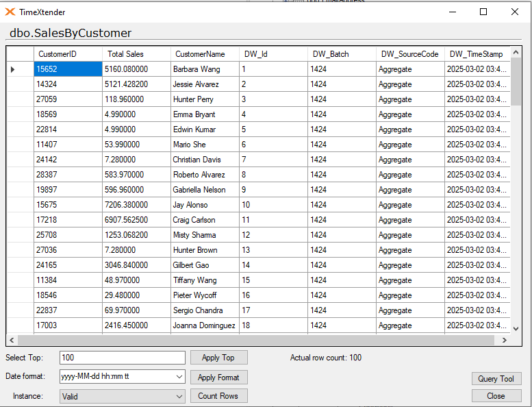Select the cell Gabriella Nelson
532x407 pixels.
tap(205, 189)
